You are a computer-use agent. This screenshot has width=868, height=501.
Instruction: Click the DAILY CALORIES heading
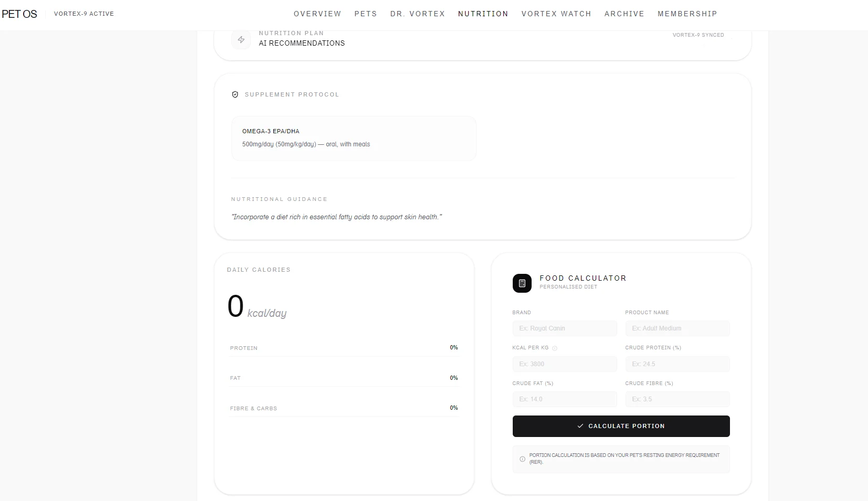pos(259,270)
